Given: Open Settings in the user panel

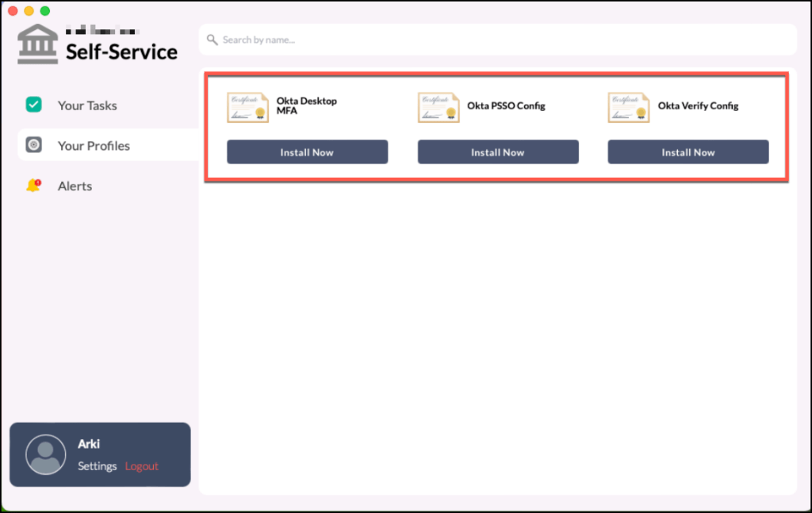Looking at the screenshot, I should tap(97, 466).
